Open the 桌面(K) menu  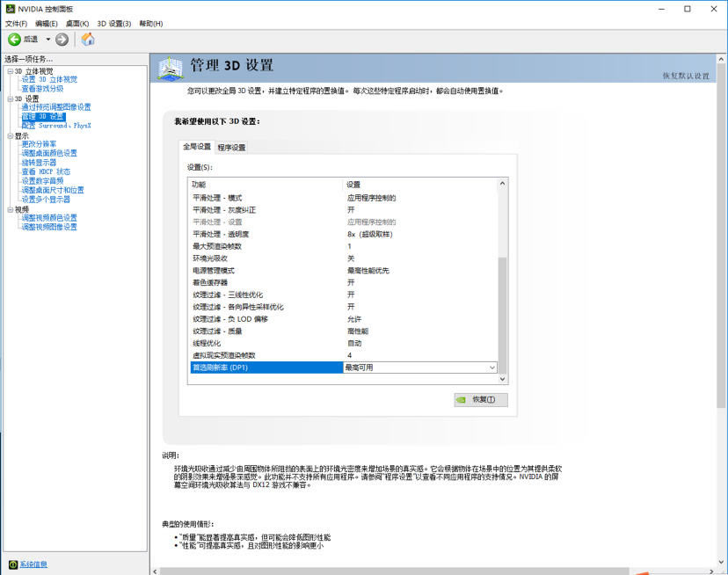click(77, 23)
